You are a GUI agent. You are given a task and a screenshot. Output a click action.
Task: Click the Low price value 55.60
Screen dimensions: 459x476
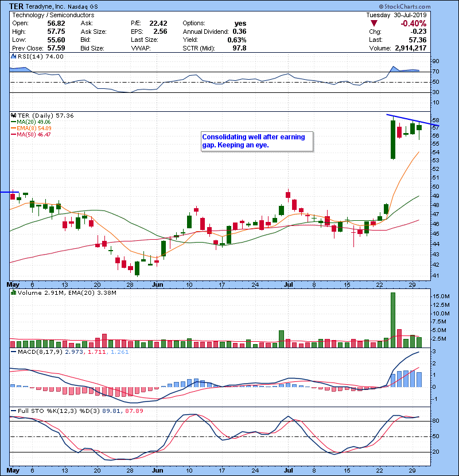click(x=56, y=40)
